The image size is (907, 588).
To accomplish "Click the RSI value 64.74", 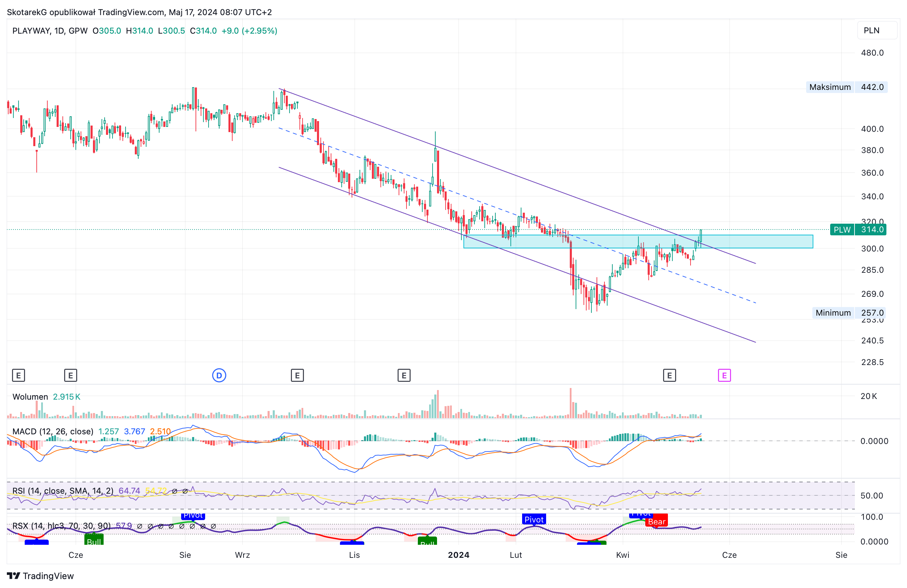I will 129,491.
